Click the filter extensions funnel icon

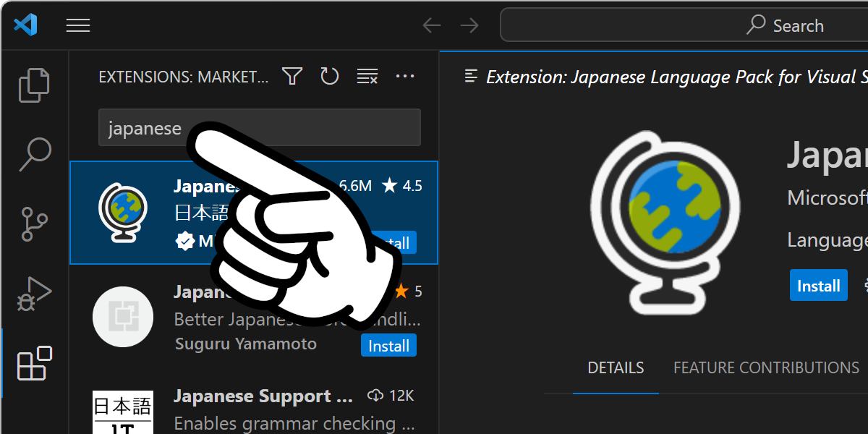click(292, 76)
